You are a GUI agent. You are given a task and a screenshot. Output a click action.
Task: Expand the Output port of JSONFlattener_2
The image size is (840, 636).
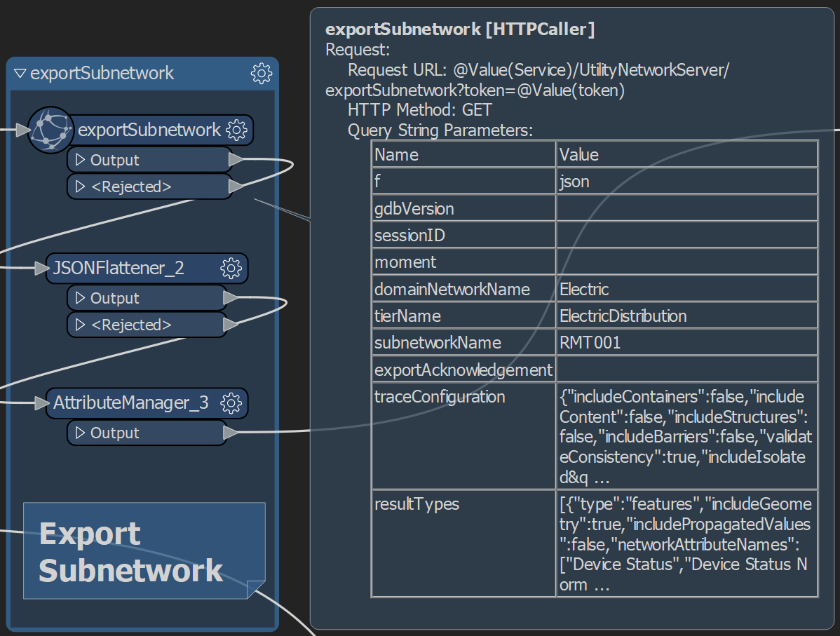[x=79, y=297]
